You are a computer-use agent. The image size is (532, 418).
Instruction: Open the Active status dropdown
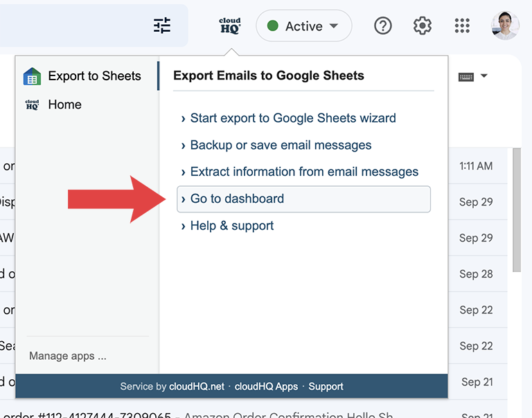(303, 26)
